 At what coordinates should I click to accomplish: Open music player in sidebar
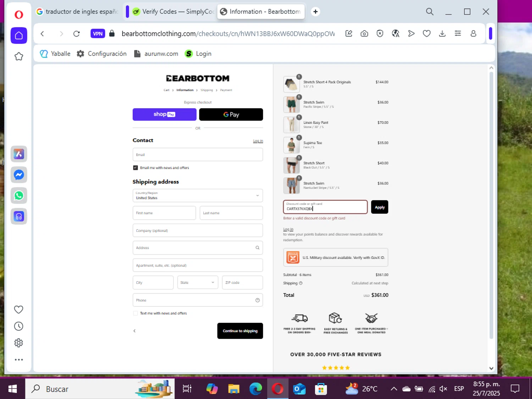19,216
